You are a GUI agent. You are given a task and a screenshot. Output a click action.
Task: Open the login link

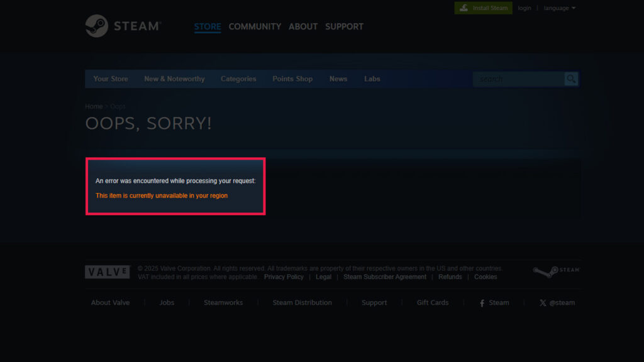524,8
